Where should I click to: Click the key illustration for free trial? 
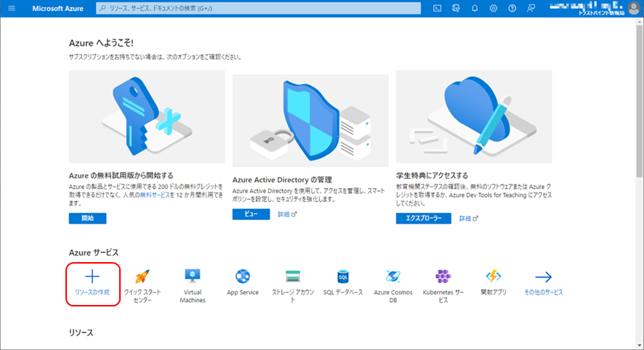(147, 116)
